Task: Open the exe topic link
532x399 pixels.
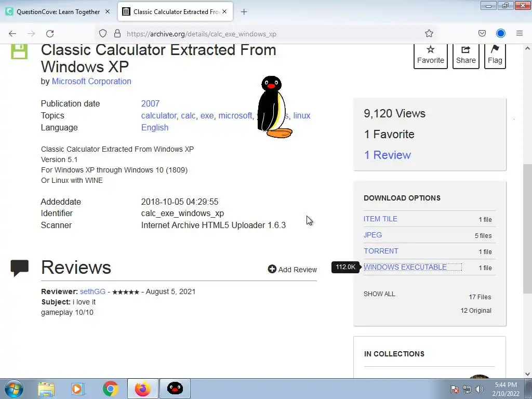Action: click(x=207, y=116)
